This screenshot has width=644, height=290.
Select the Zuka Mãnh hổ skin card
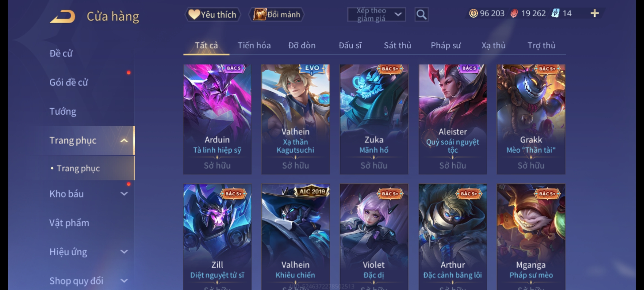click(374, 119)
